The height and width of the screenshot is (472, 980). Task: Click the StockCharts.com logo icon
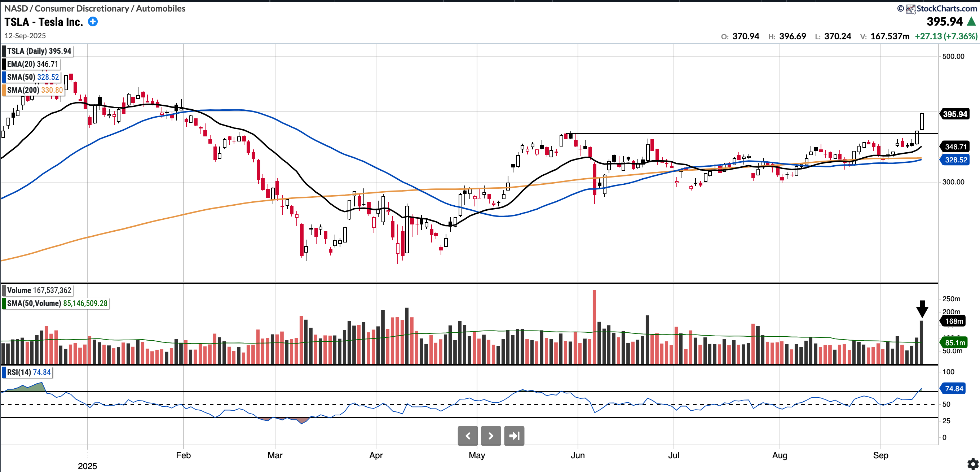[x=911, y=9]
